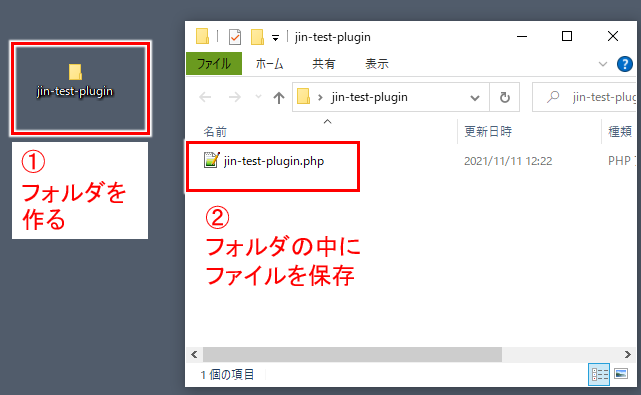Select the jin-test-plugin desktop folder icon
641x395 pixels.
pyautogui.click(x=75, y=72)
